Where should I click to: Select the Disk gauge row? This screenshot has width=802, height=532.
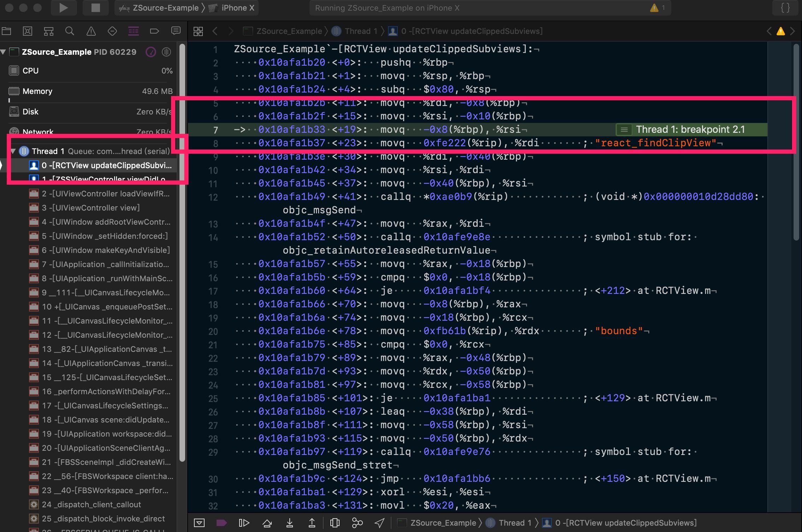(x=90, y=112)
